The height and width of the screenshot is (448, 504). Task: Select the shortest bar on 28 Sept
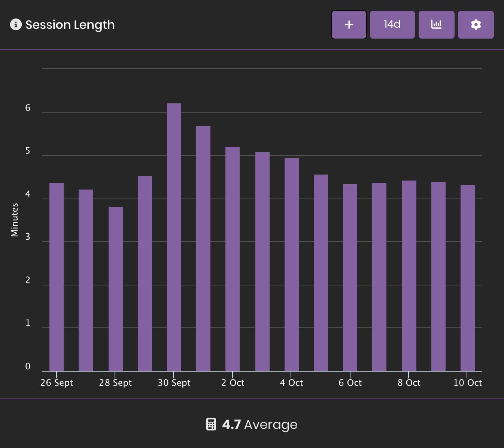point(116,288)
